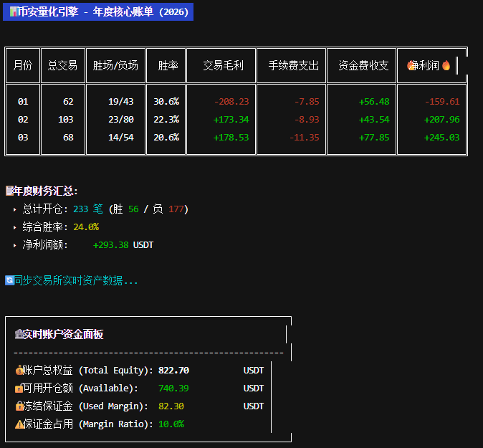Click the 年度财务汇总 heading

(45, 191)
